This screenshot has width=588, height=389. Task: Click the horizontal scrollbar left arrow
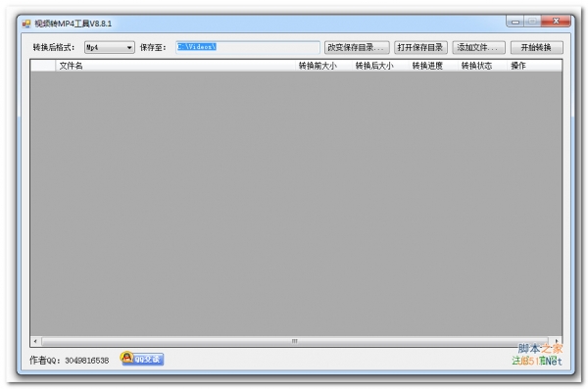(x=35, y=341)
